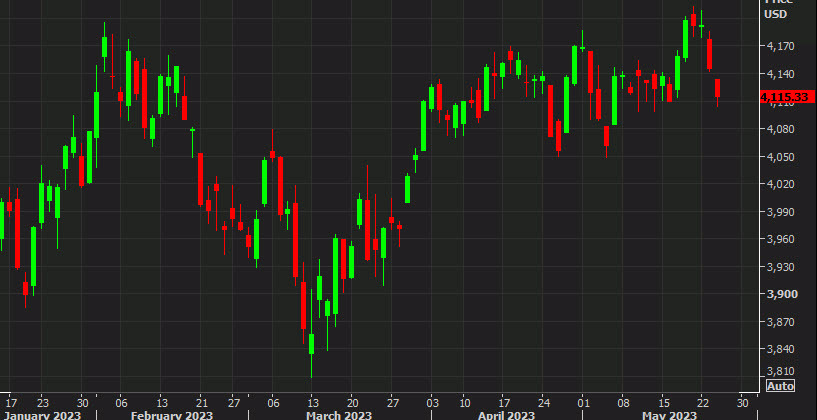817x420 pixels.
Task: Click the 4,080 price axis label
Action: click(779, 129)
